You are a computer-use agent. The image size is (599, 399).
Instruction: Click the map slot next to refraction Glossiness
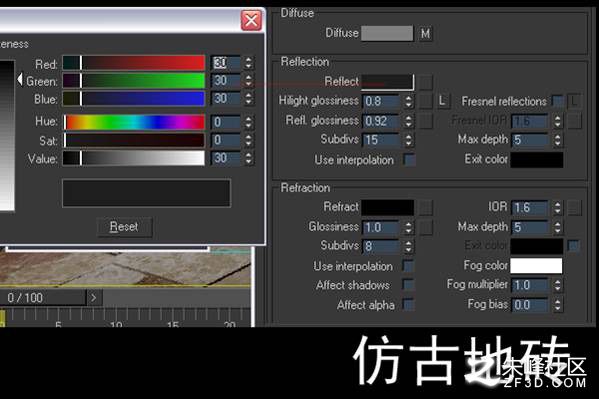426,227
